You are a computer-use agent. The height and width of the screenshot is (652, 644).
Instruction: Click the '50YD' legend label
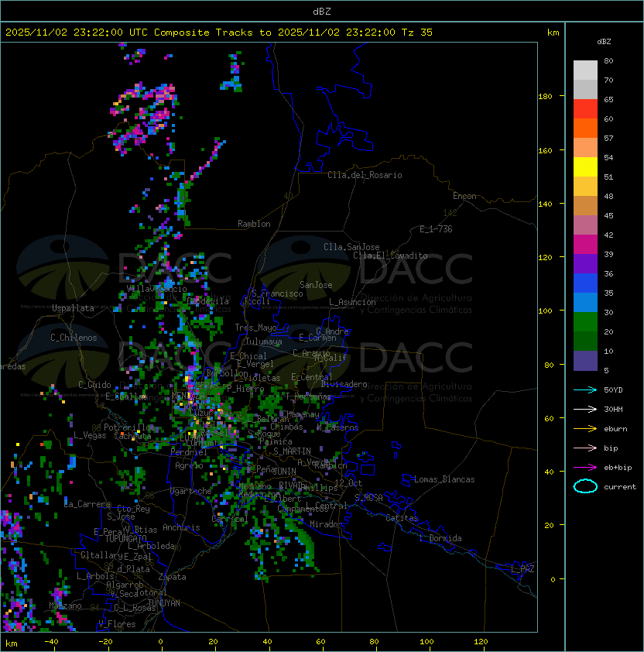point(613,390)
